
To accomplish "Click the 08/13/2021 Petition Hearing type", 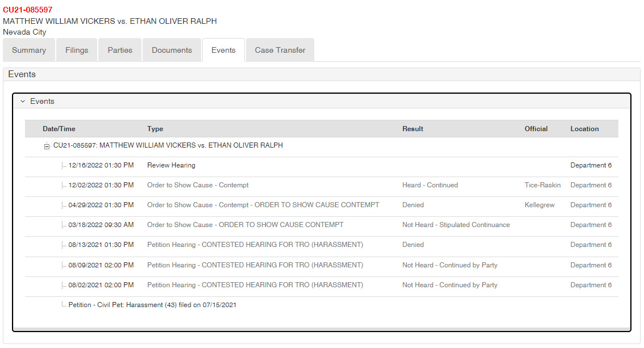I will tap(255, 245).
